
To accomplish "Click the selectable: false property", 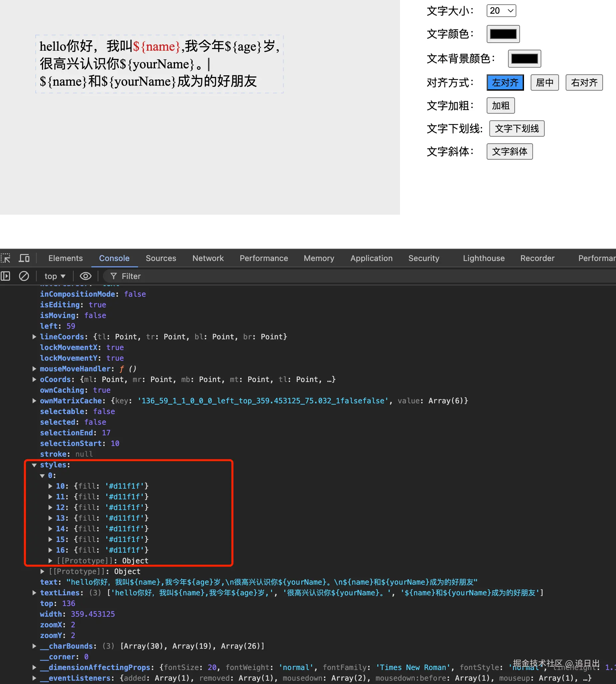I will [x=78, y=412].
